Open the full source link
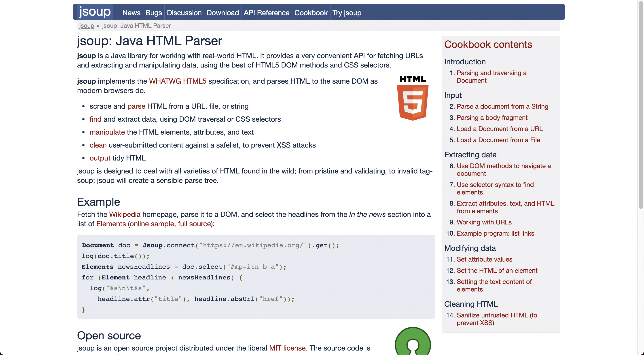644x355 pixels. point(194,224)
